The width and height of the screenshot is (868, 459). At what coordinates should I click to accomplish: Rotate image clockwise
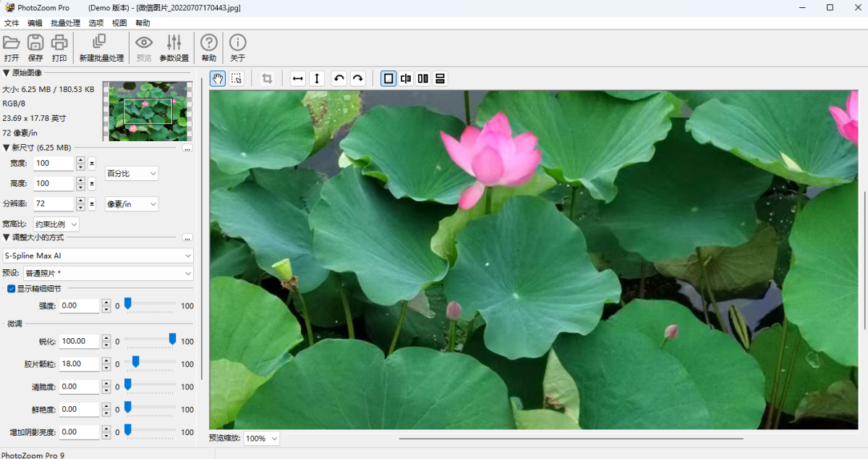point(357,79)
